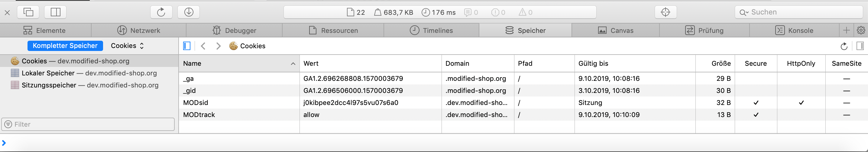Viewport: 868px width, 152px height.
Task: Add a new tab with plus icon
Action: (x=846, y=30)
